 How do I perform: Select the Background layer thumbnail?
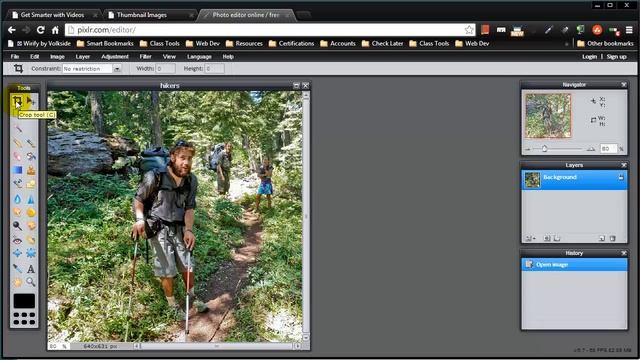click(x=532, y=180)
